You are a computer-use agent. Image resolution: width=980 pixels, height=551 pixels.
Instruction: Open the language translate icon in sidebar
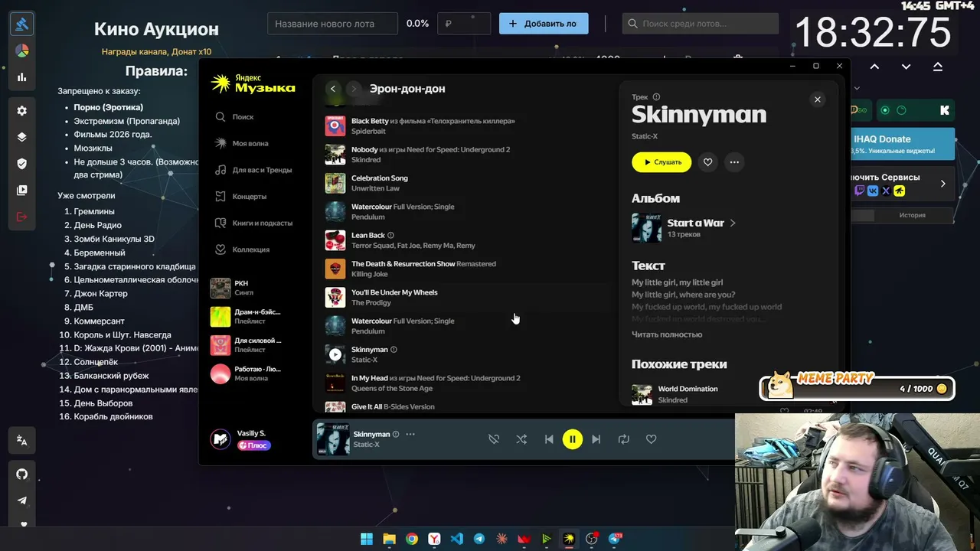[22, 441]
